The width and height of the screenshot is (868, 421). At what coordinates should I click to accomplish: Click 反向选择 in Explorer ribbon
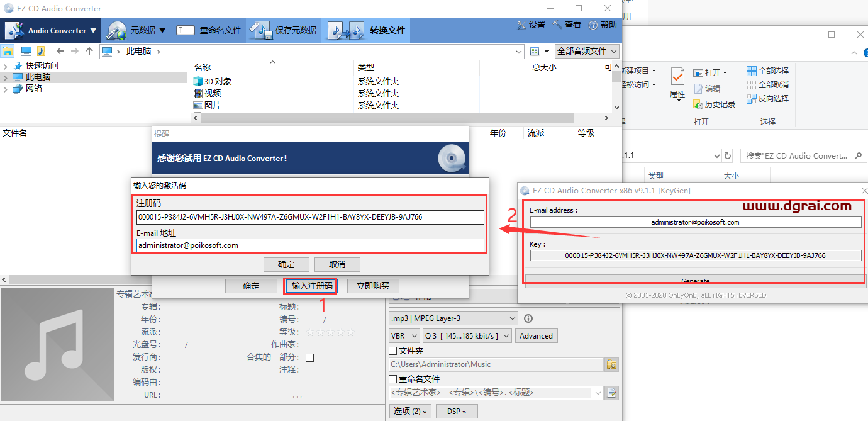tap(767, 98)
